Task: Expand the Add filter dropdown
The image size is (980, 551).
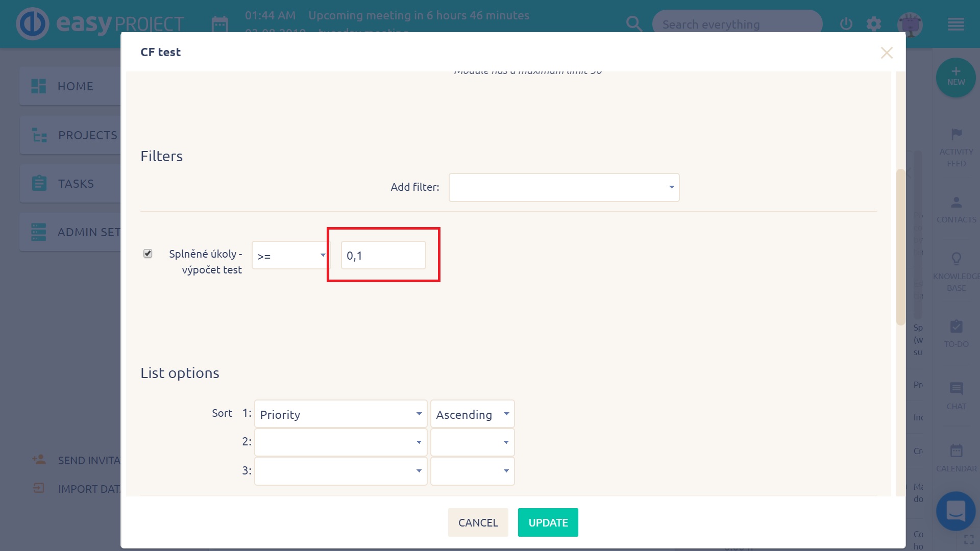Action: (x=563, y=187)
